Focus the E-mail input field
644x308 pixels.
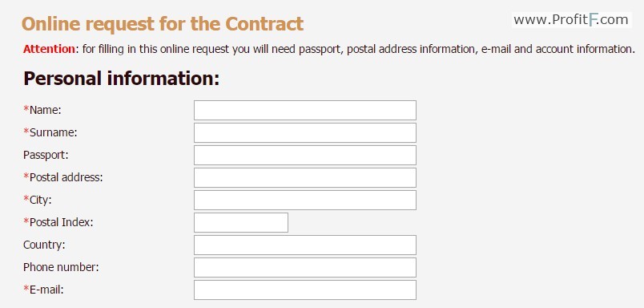(304, 290)
